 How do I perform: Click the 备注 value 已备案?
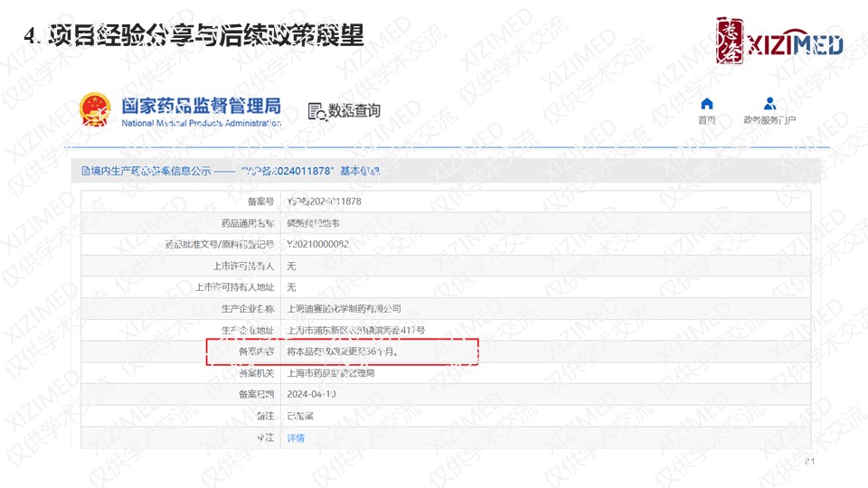coord(300,416)
